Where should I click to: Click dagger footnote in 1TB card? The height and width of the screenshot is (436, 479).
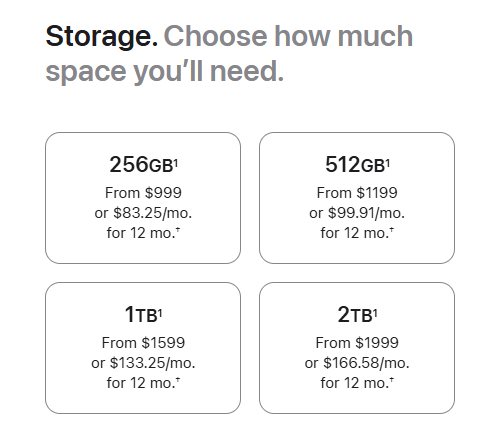click(178, 379)
